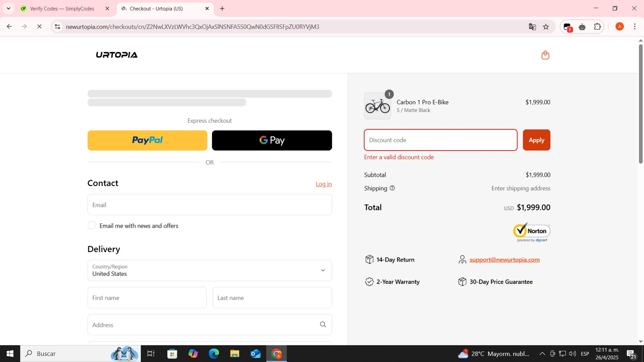Check Email me with news and offers
This screenshot has height=362, width=644.
[91, 226]
